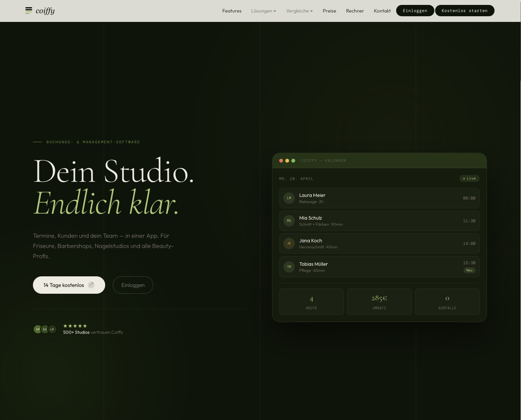Viewport: 521px width, 420px height.
Task: Click the "Dein Studio." headline
Action: [114, 171]
